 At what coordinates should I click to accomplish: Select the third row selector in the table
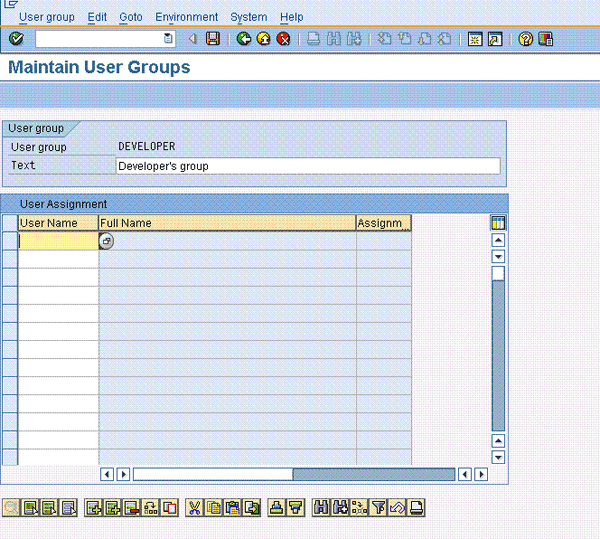(10, 277)
